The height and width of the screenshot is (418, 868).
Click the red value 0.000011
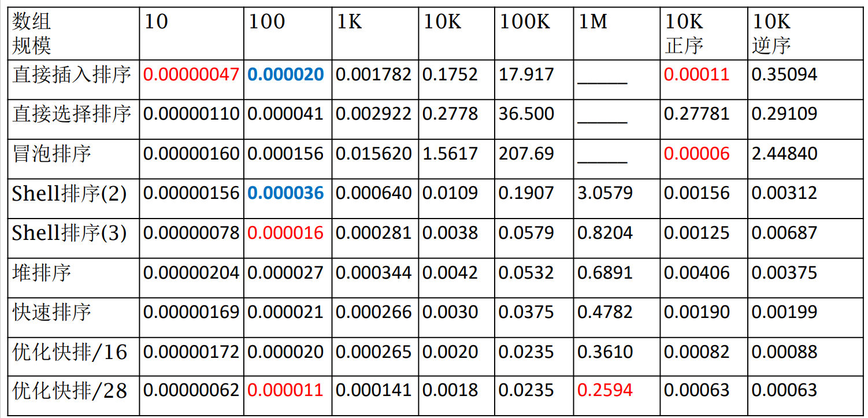(x=286, y=391)
